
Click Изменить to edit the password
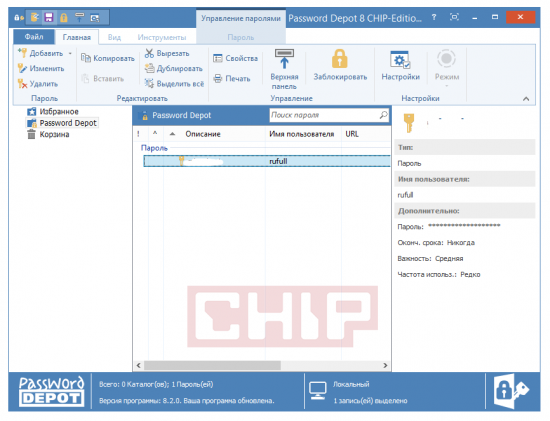[41, 68]
